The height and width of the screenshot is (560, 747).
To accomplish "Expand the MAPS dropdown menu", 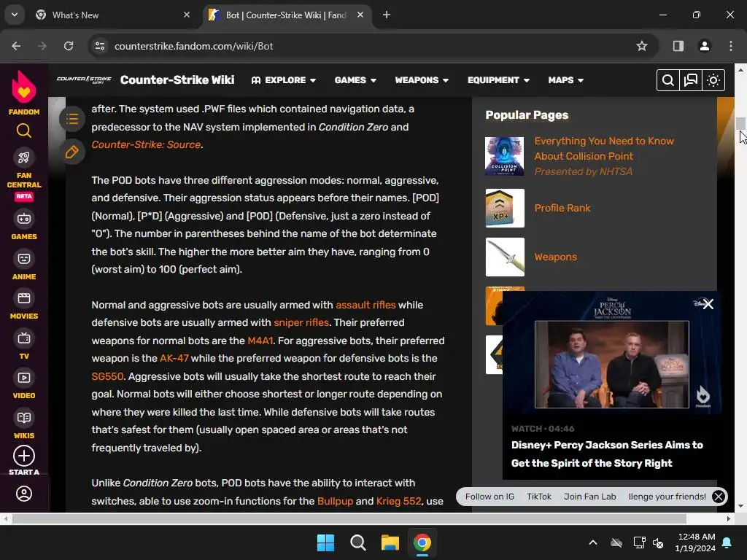I will click(x=566, y=80).
